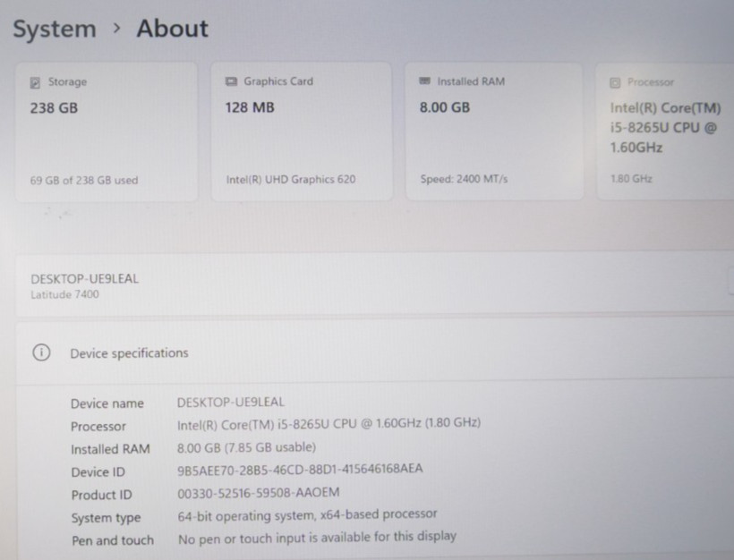Select DESKTOP-UE9LEAL value in Device name row
This screenshot has height=560, width=734.
(230, 402)
